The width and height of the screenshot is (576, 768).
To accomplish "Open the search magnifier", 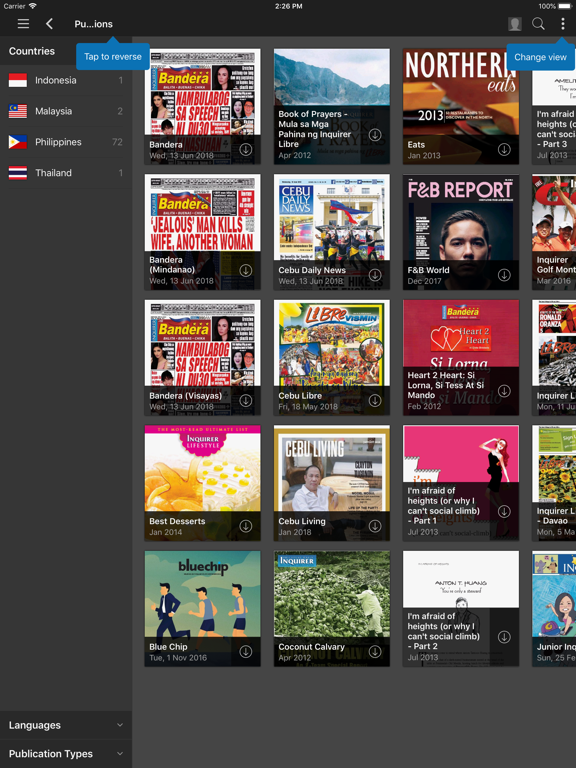I will coord(538,24).
